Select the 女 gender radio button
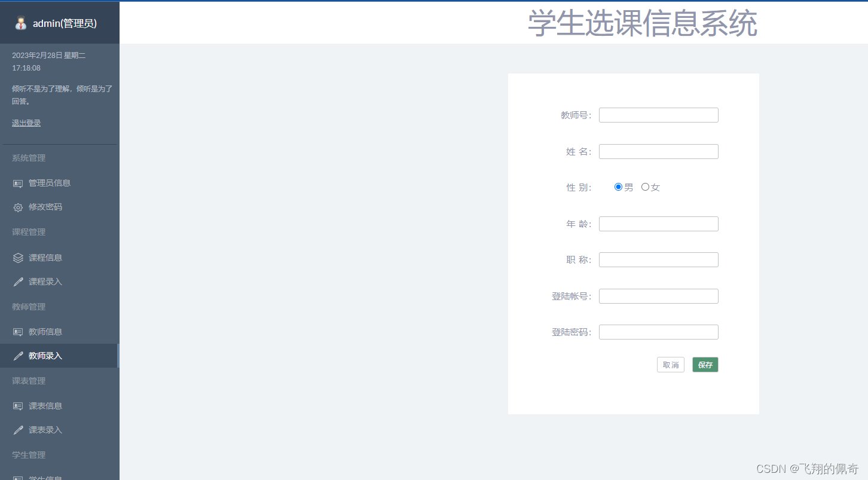 click(645, 187)
